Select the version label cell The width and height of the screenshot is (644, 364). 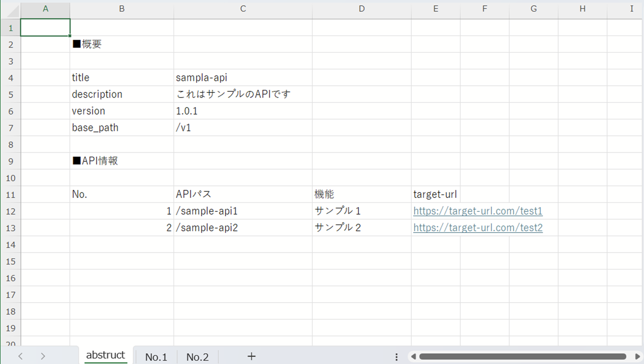[122, 111]
